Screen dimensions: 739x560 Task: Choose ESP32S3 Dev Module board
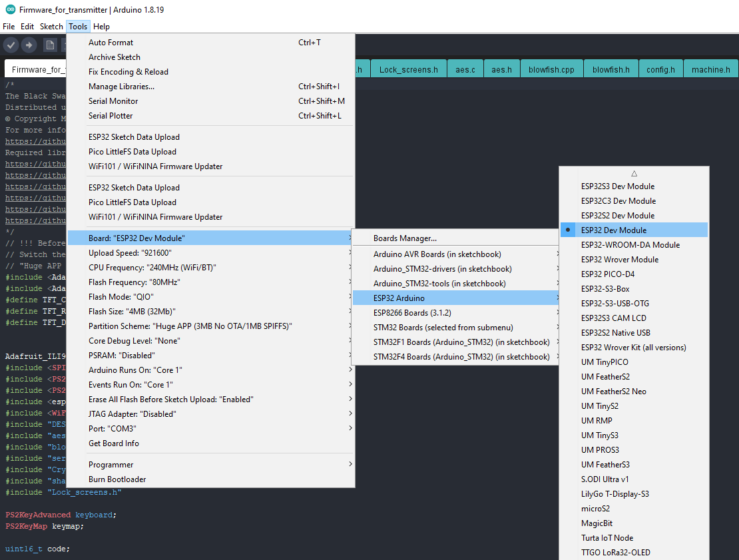tap(634, 186)
